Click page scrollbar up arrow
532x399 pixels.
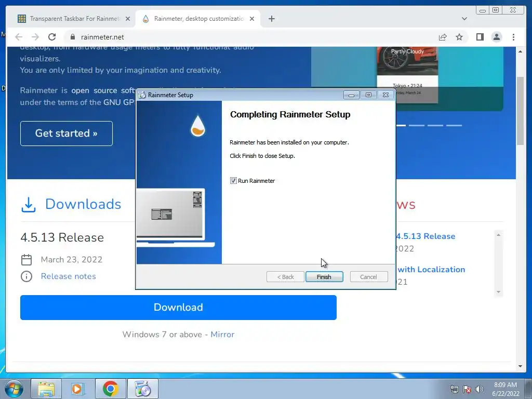click(x=520, y=51)
